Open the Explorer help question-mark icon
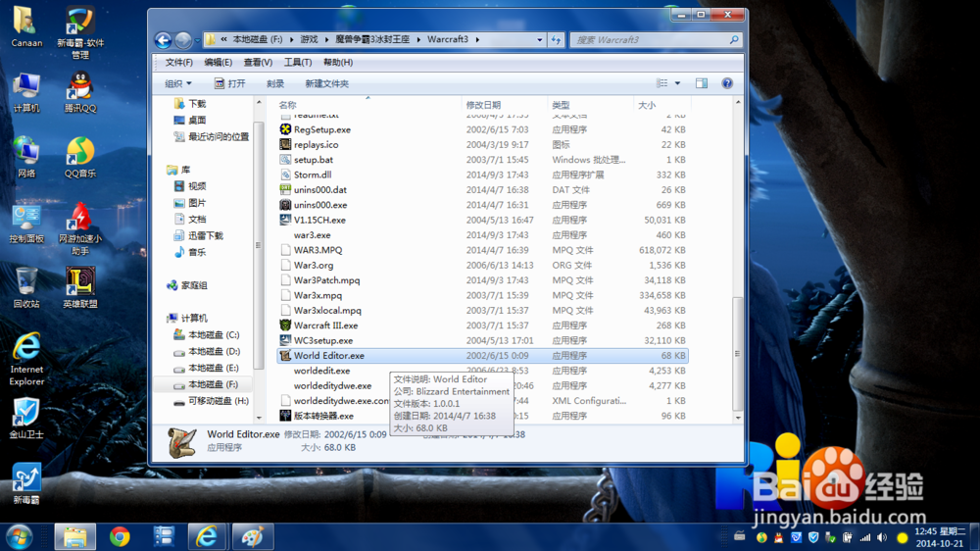 coord(727,83)
